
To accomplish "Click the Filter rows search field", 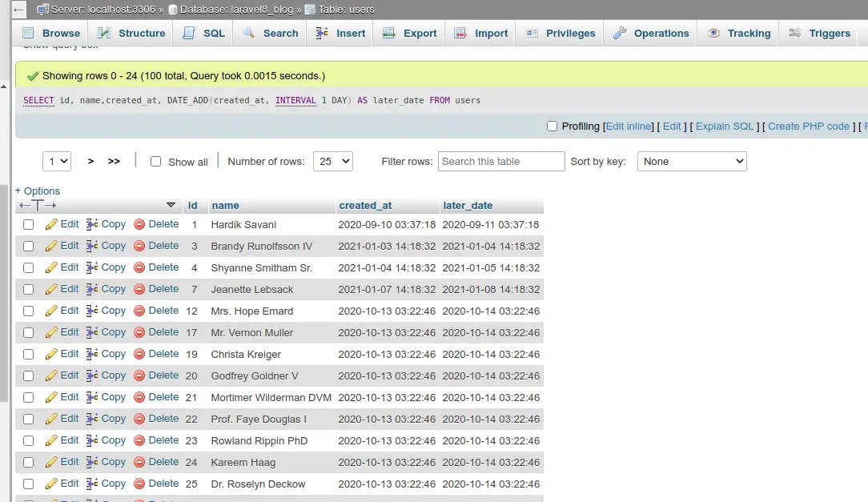I will tap(501, 162).
